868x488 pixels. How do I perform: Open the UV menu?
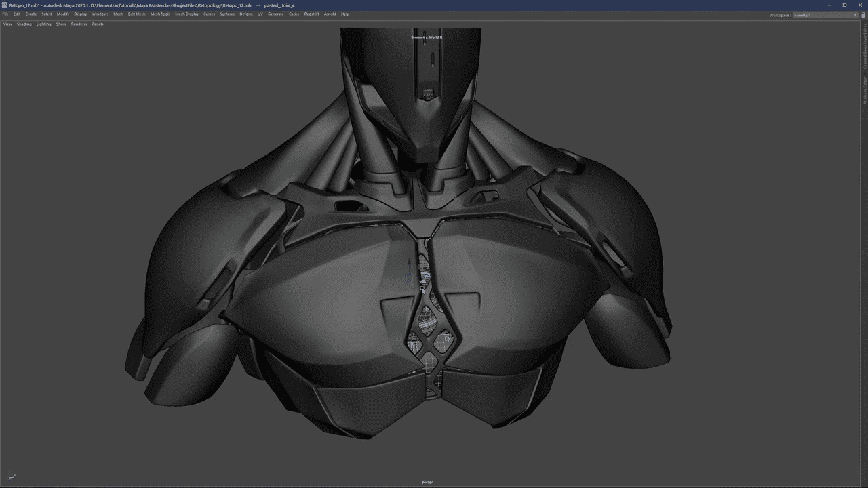pos(260,14)
